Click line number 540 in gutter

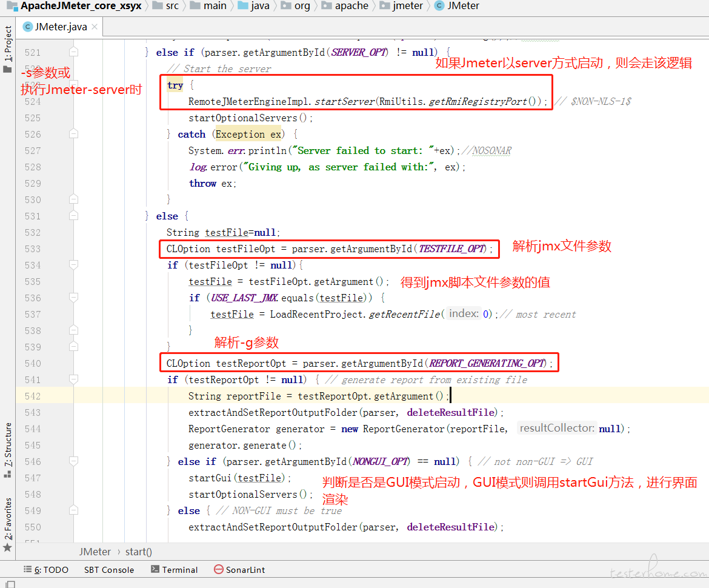(33, 363)
